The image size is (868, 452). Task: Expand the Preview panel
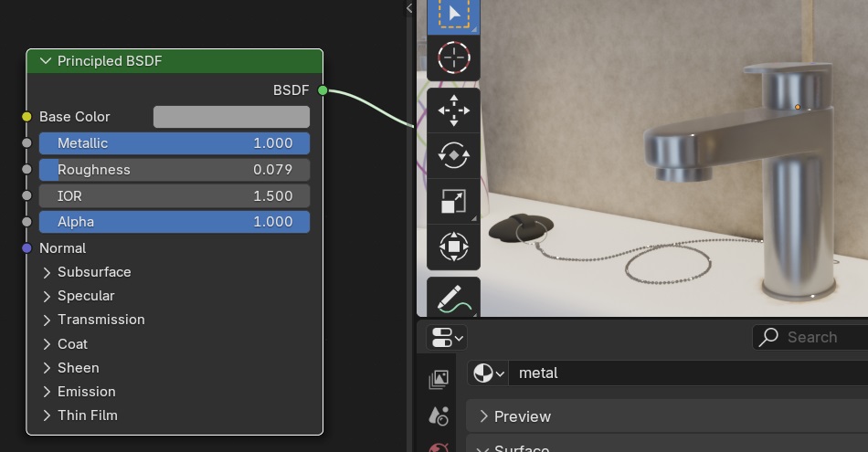pos(667,416)
